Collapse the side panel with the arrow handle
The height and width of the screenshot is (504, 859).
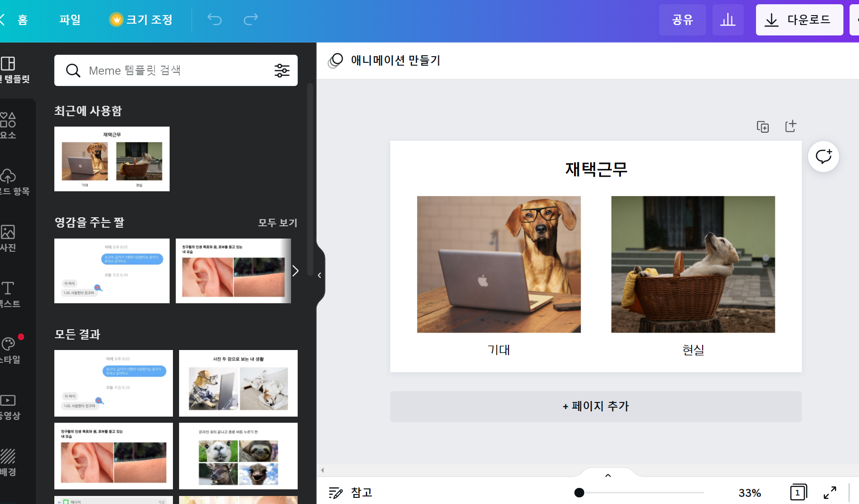(x=320, y=275)
